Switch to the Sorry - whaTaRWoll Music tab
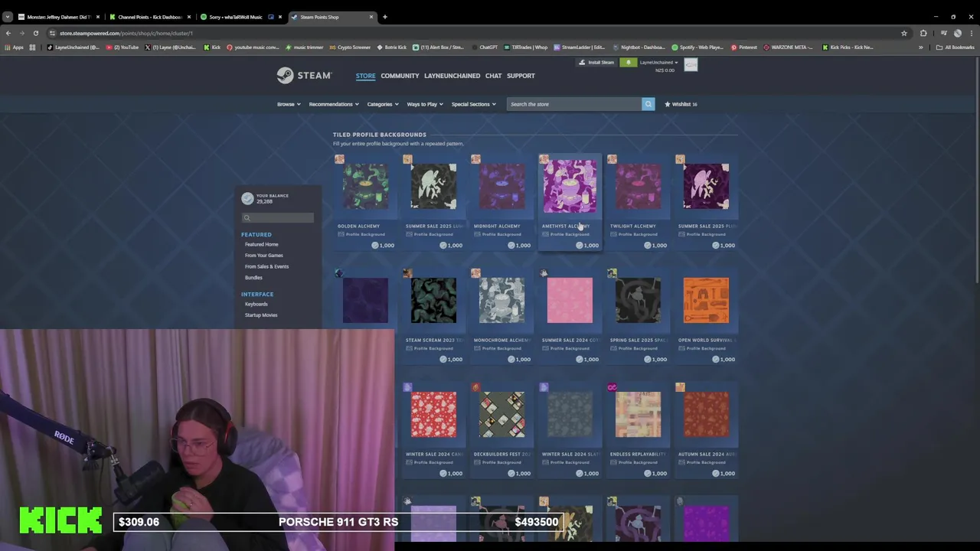 (x=240, y=17)
